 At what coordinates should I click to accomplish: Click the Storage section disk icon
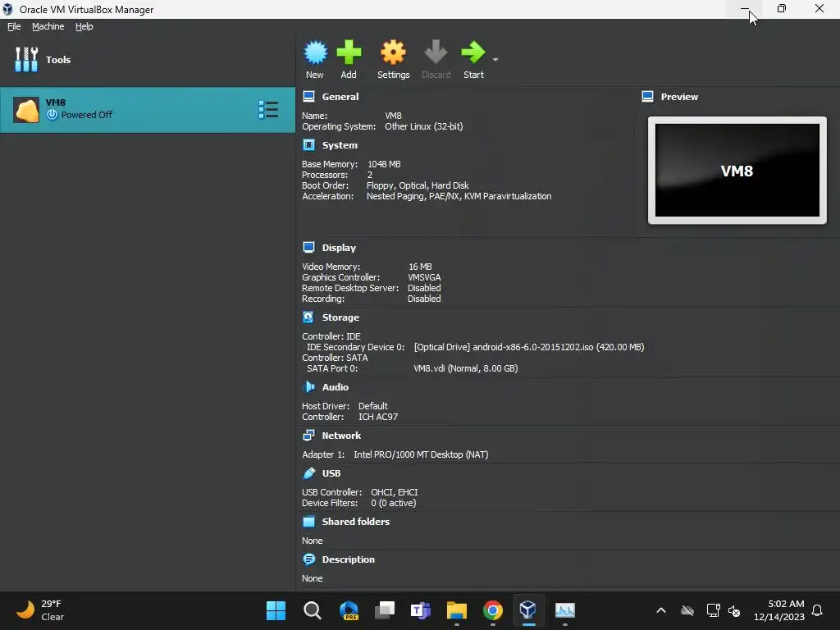[308, 317]
